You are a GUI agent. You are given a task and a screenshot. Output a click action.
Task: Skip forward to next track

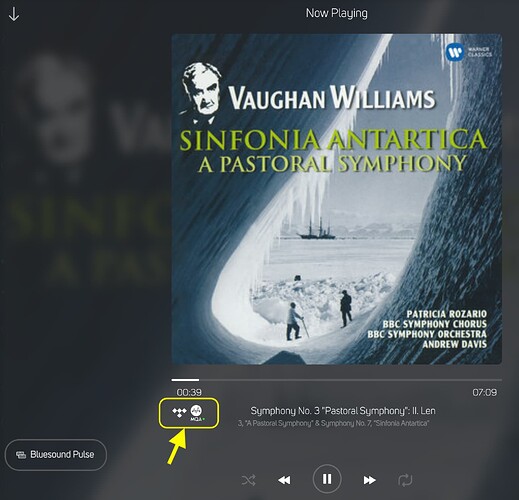point(369,480)
